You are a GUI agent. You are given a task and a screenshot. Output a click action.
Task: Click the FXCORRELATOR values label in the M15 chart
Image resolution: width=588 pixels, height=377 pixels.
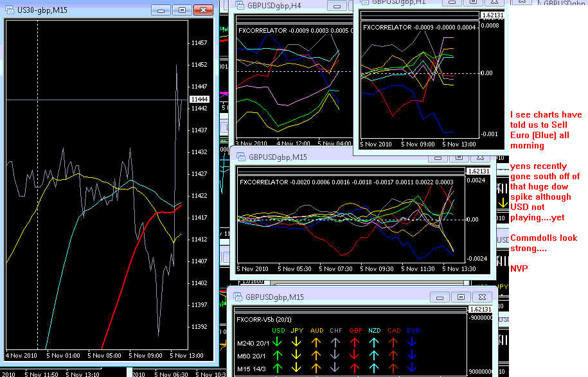pos(346,182)
